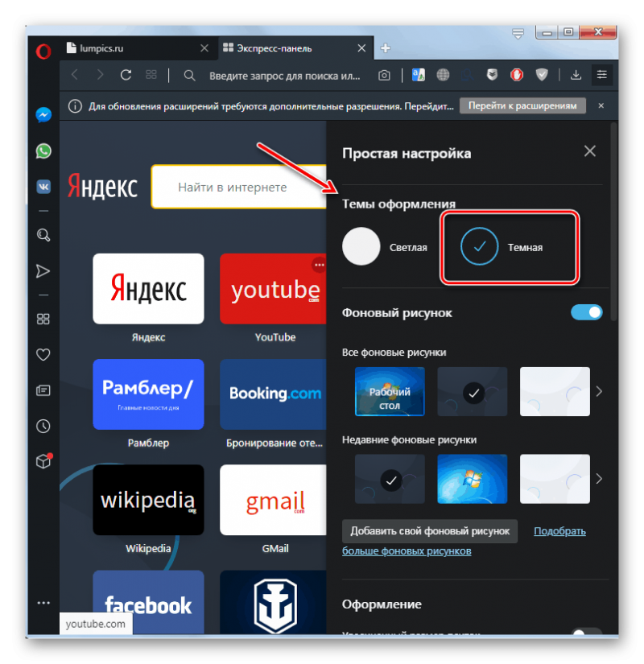This screenshot has width=644, height=664.
Task: Open WhatsApp in the sidebar
Action: tap(43, 151)
